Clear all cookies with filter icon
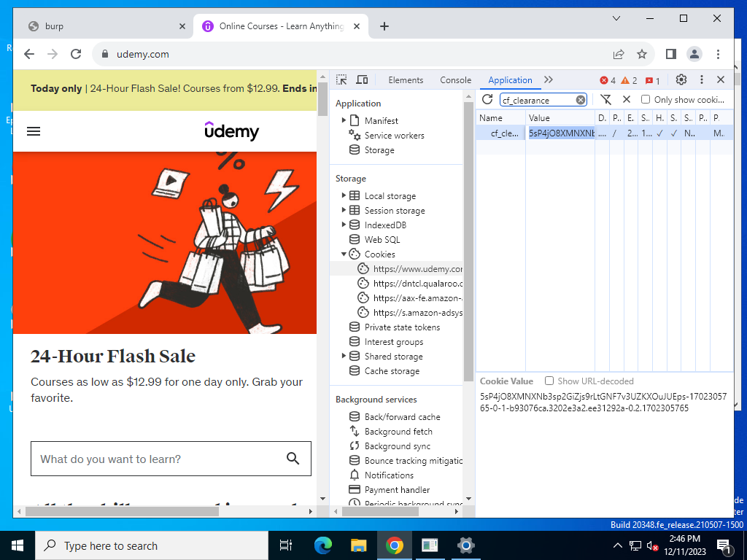The image size is (747, 560). [605, 99]
